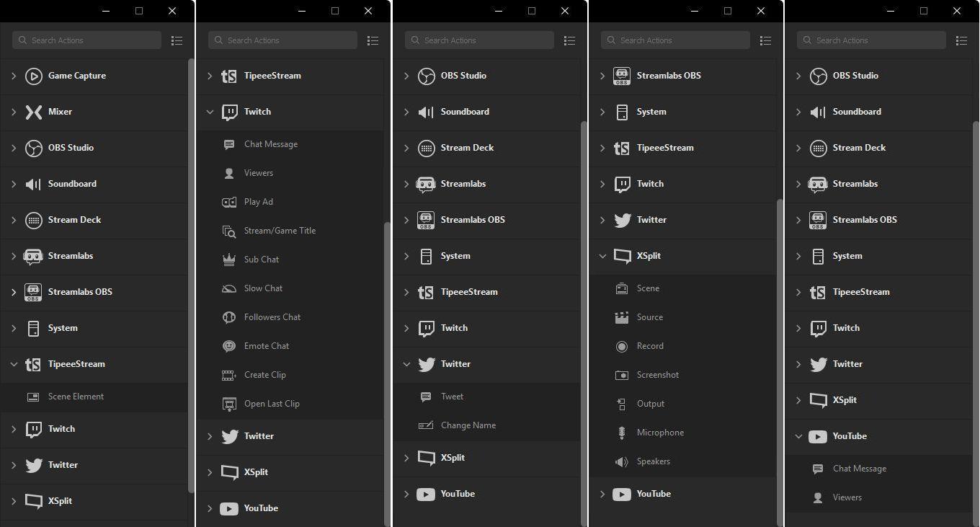Expand TipeeeStream in the Twitch-expanded panel
Screen dimensions: 980x527
coord(210,76)
